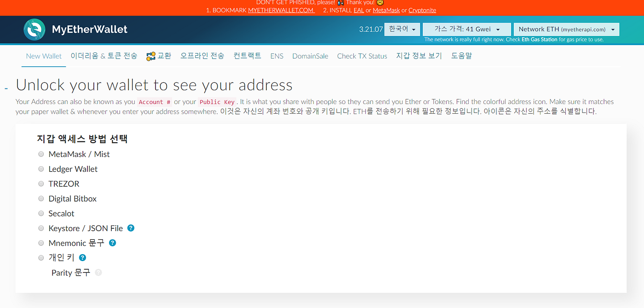Open the Check TX Status tab

[362, 56]
